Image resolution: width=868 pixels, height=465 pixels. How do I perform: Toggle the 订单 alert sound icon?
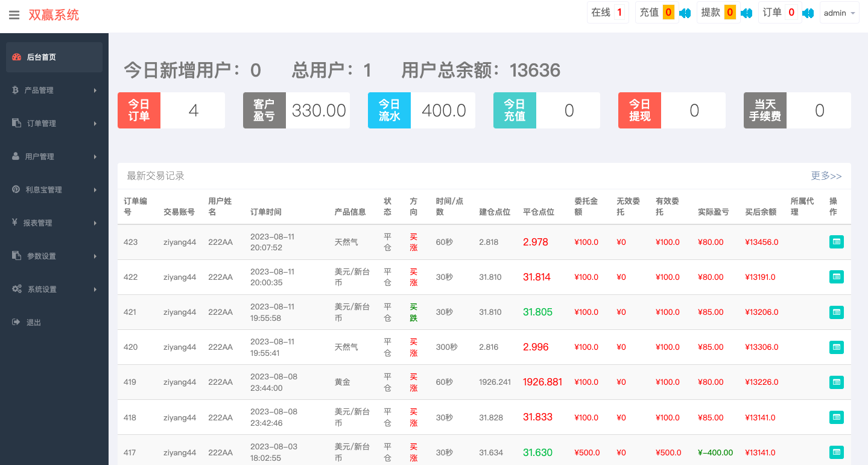(x=808, y=12)
